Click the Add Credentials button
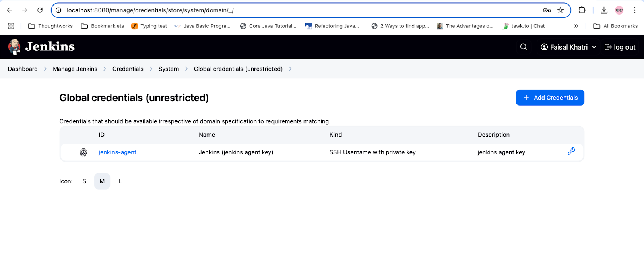Screen dimensions: 644x277 pos(550,98)
